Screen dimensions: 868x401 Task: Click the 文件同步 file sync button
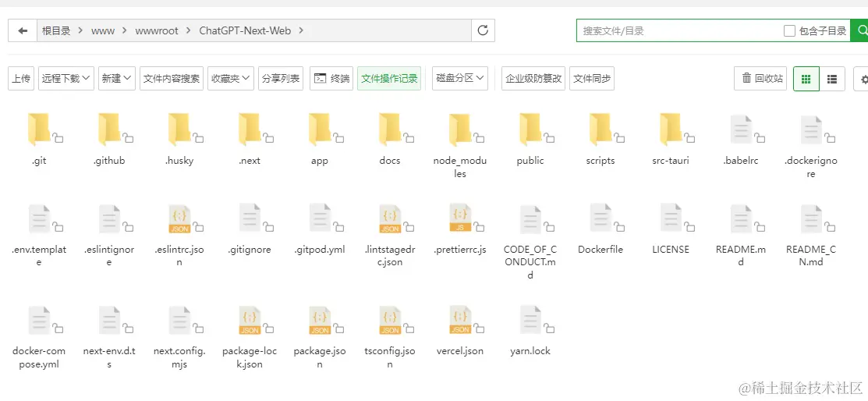point(592,79)
